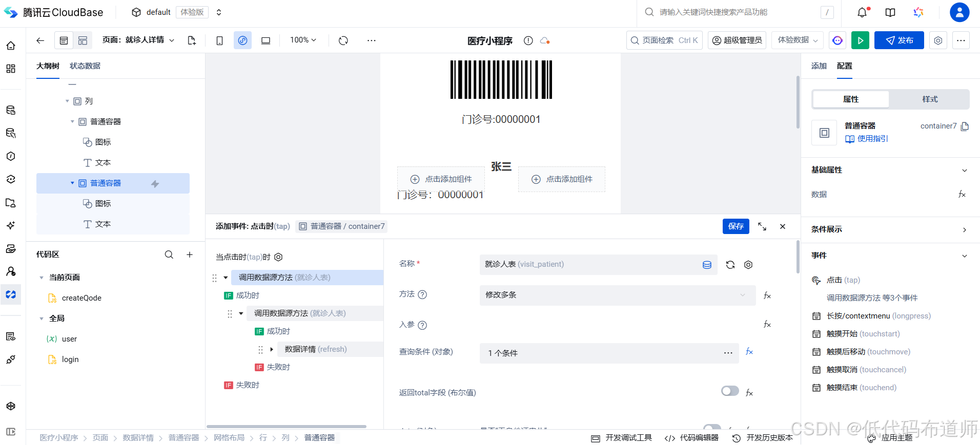Open the user avatar menu
Image resolution: width=980 pixels, height=445 pixels.
tap(959, 12)
